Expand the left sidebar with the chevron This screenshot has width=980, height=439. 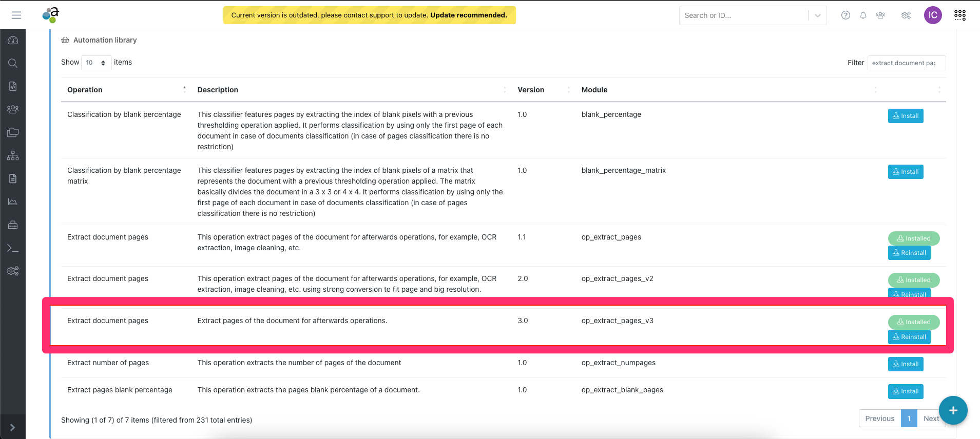pos(13,427)
